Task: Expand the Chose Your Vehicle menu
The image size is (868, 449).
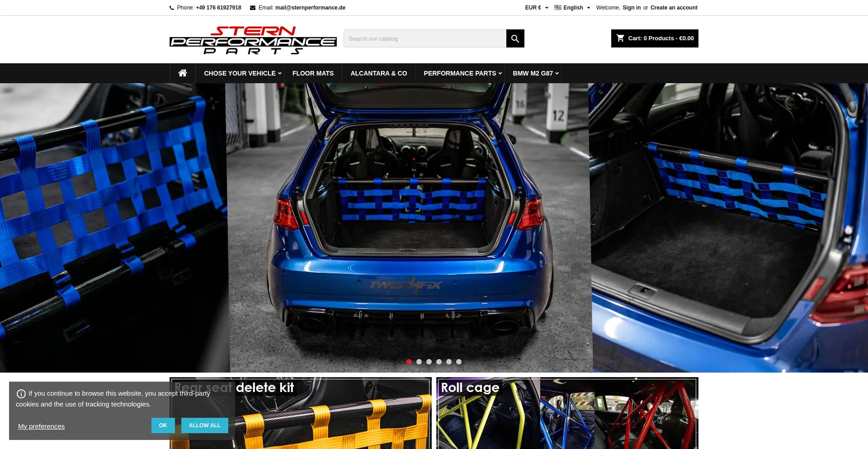Action: [242, 73]
